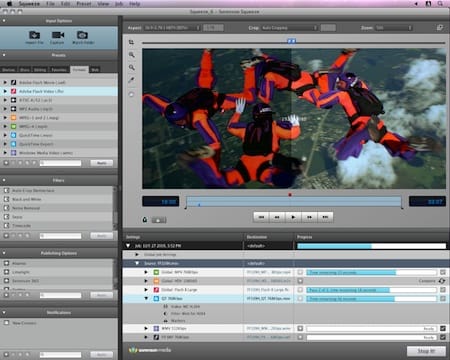
Task: Click the zoom-in magnifier tool
Action: click(132, 55)
